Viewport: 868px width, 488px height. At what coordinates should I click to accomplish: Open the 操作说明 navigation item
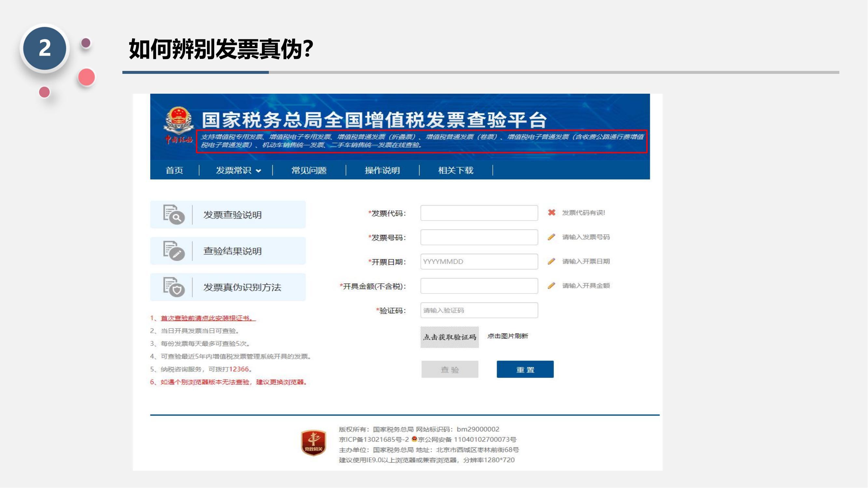point(382,170)
